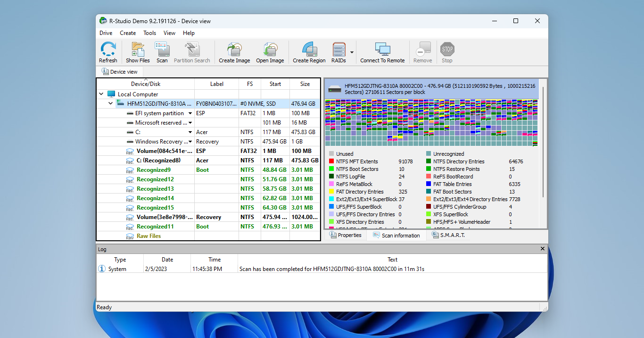
Task: Click the System log entry info icon
Action: pos(102,269)
